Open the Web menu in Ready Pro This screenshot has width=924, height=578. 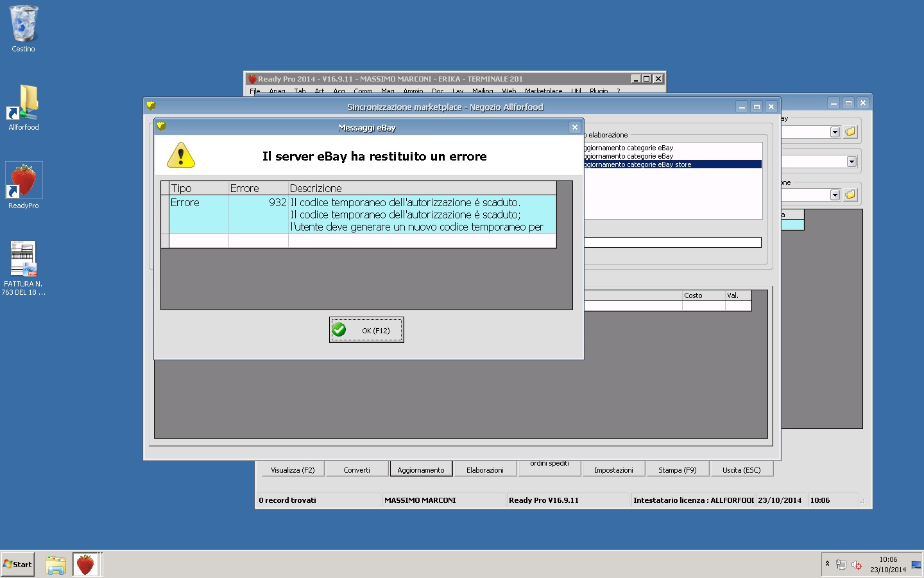[509, 91]
